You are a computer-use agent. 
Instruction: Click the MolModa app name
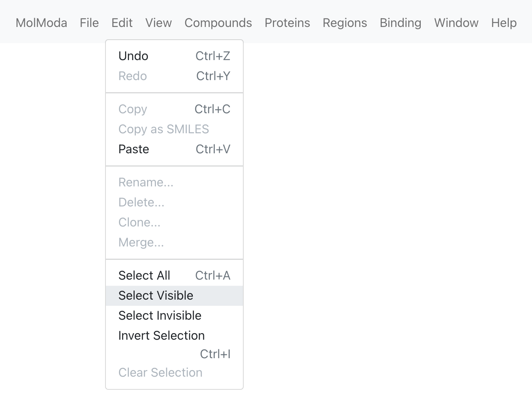click(x=41, y=23)
